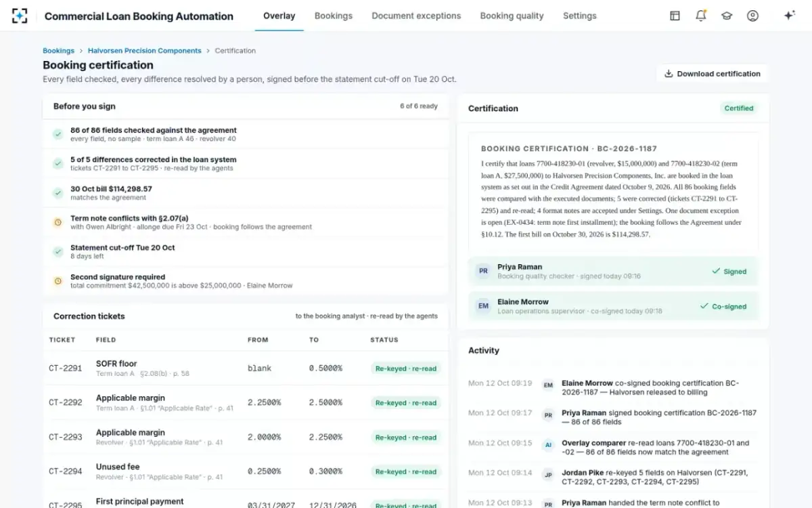This screenshot has width=812, height=508.
Task: Switch to the Overlay tab
Action: [x=279, y=16]
